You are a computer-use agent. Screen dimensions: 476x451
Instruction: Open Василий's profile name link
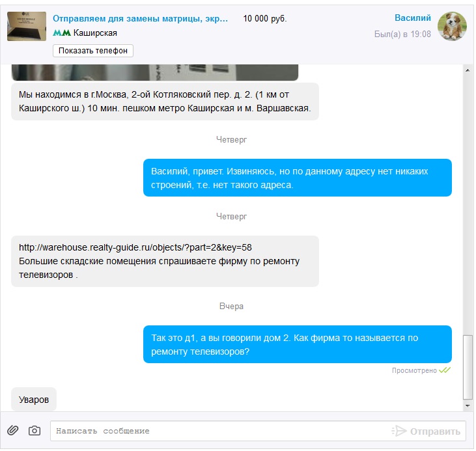coord(413,18)
